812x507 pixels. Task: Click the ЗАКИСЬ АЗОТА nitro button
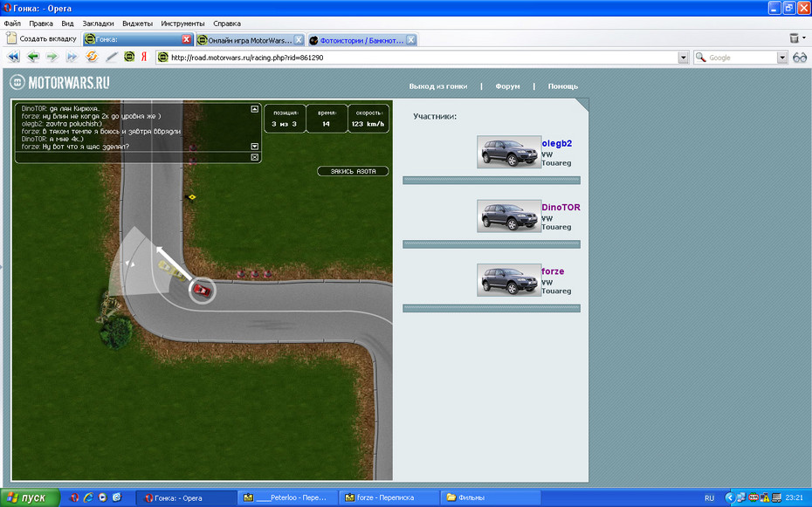coord(353,171)
